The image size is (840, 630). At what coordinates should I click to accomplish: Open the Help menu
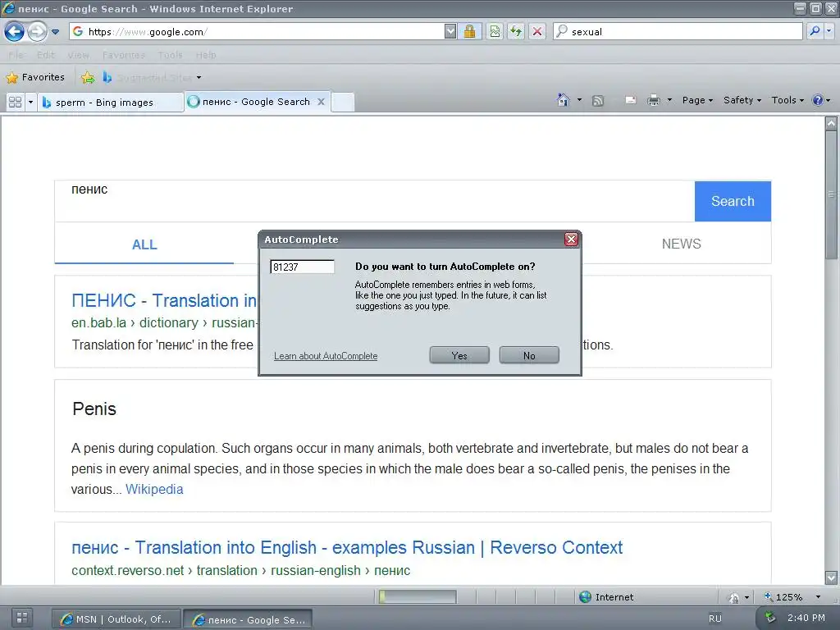pos(206,55)
